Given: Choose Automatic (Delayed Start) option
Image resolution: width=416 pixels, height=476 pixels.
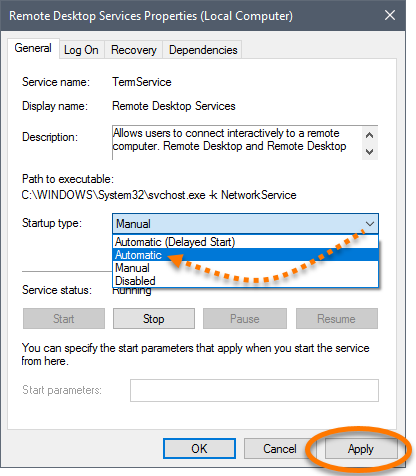Looking at the screenshot, I should [245, 242].
